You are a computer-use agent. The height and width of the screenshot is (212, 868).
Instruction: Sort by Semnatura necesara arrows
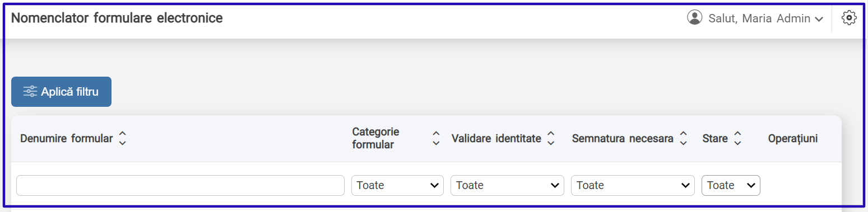click(x=683, y=139)
